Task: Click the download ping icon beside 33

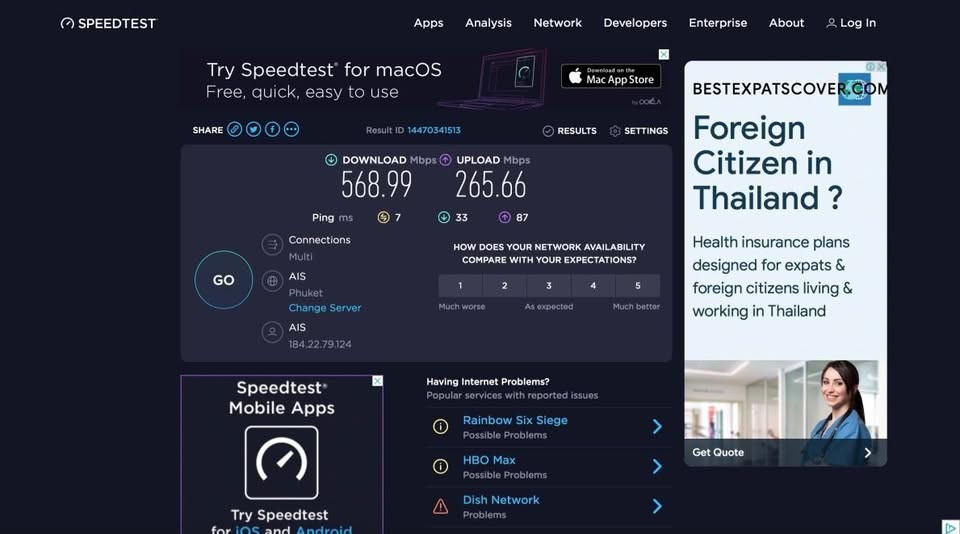Action: (444, 217)
